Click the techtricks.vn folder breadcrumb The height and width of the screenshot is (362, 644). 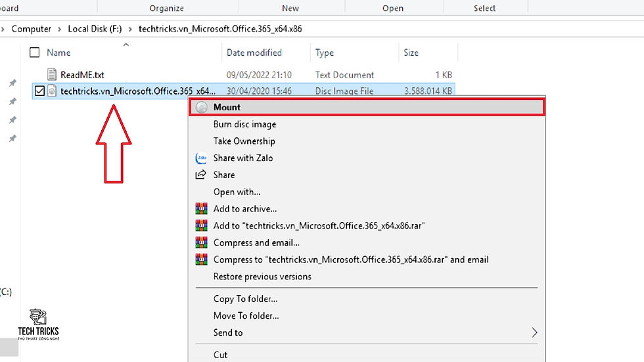tap(220, 29)
